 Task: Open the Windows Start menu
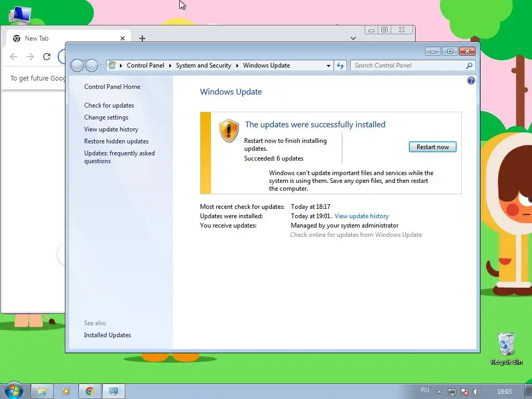tap(14, 391)
